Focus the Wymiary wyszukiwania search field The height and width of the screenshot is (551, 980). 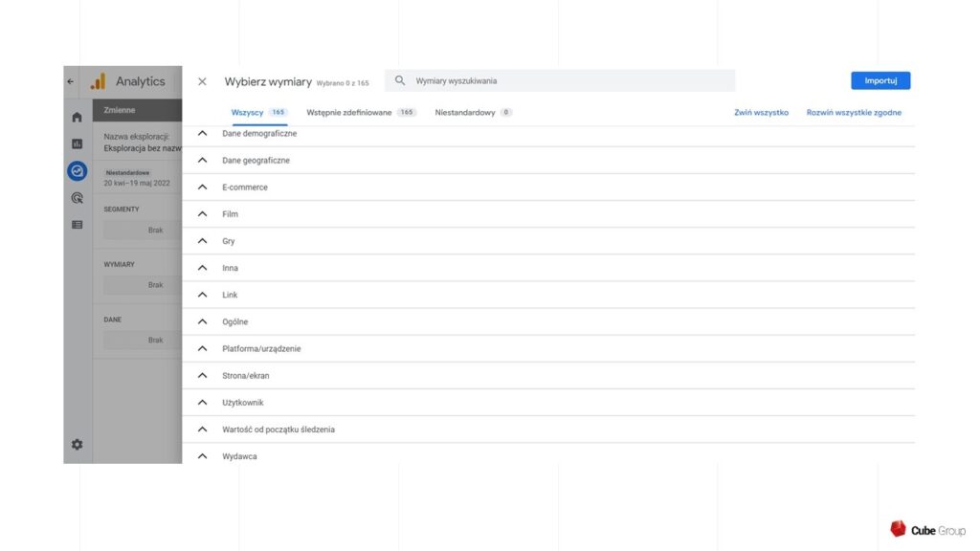coord(560,80)
